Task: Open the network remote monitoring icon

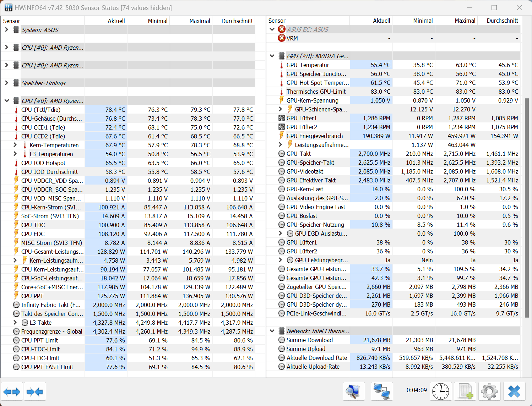Action: tap(382, 391)
